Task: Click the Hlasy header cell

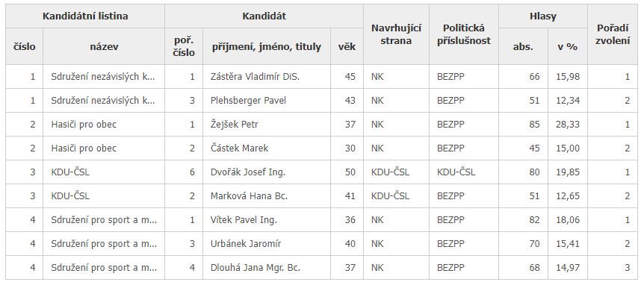Action: click(543, 16)
